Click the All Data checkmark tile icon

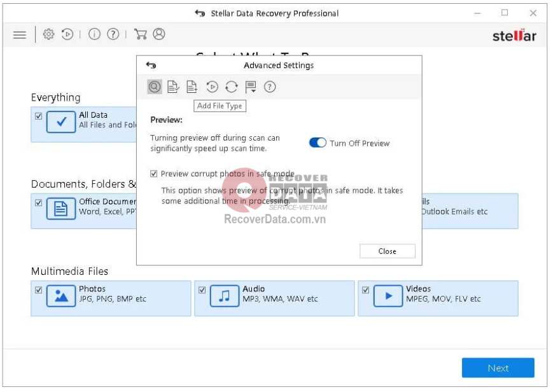(x=61, y=122)
